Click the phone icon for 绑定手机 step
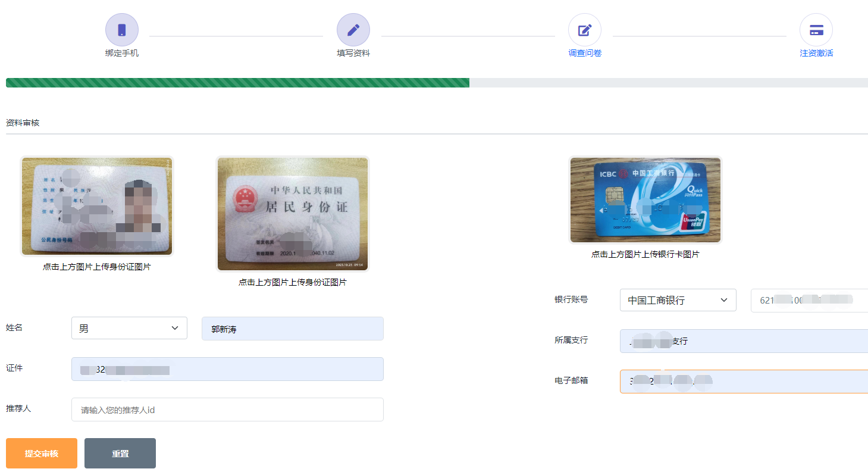Screen dimensions: 868x475 (x=122, y=30)
